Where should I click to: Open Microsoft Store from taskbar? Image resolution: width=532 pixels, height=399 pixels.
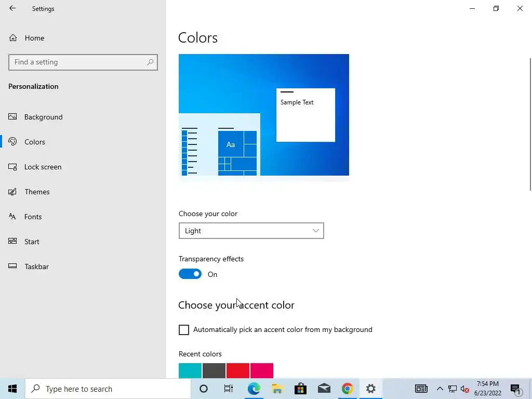tap(301, 389)
